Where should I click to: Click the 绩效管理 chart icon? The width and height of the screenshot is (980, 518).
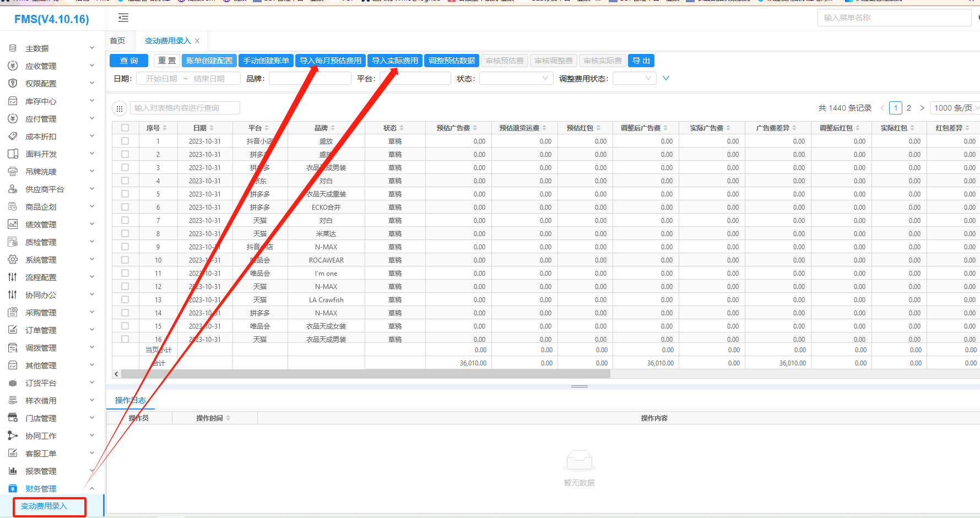coord(13,225)
